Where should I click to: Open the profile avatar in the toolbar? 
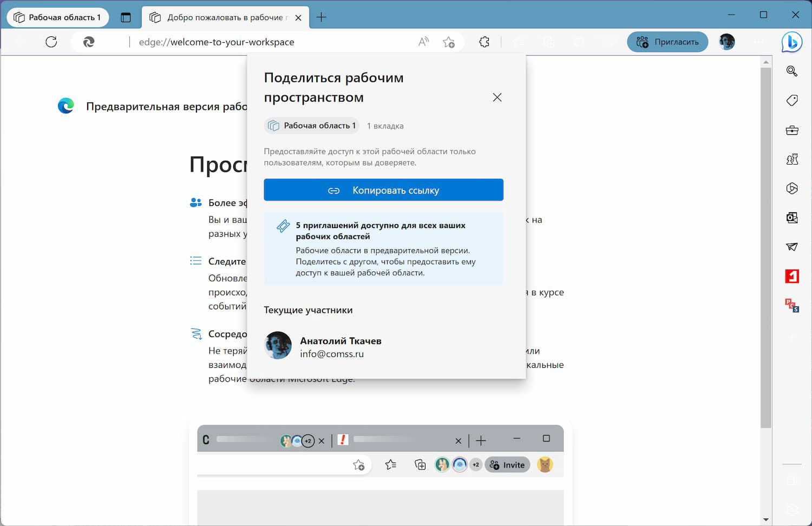[727, 42]
